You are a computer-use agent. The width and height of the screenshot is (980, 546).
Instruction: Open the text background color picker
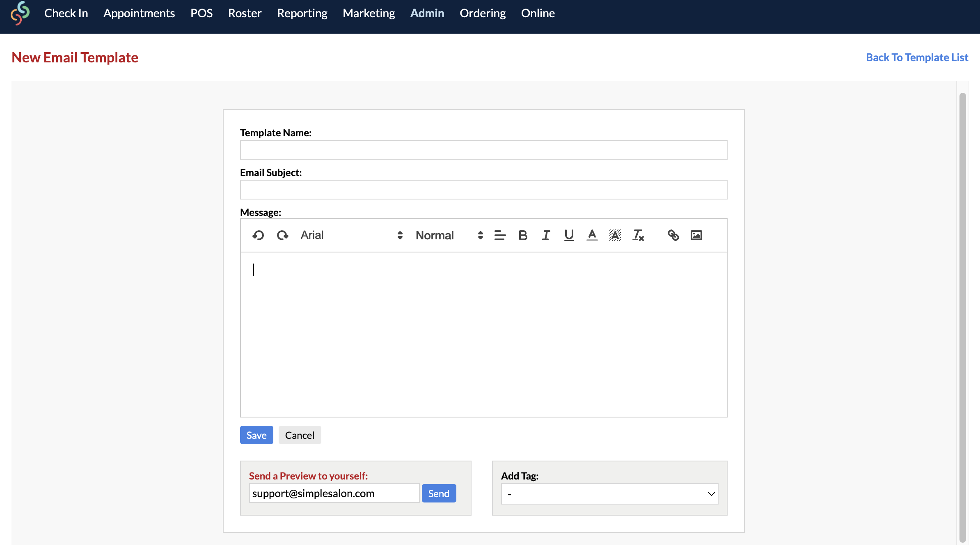tap(615, 235)
